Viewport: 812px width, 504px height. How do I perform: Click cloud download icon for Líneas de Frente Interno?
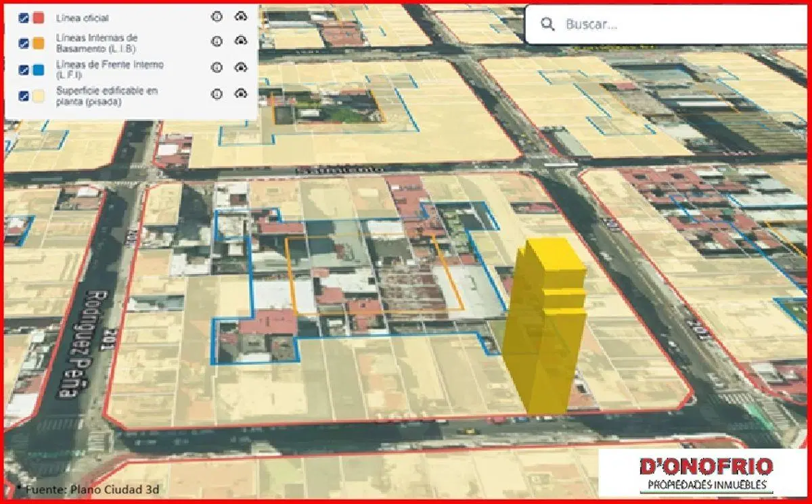(x=240, y=68)
